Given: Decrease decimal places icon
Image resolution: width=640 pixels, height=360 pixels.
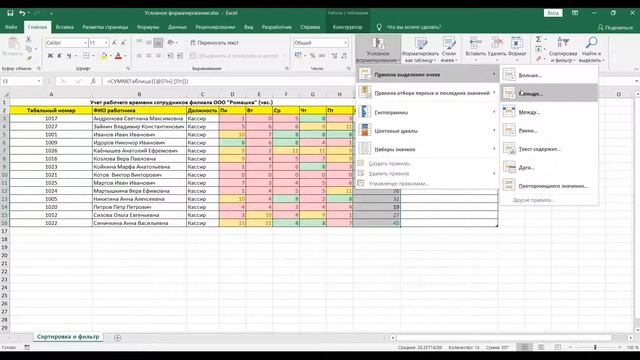Looking at the screenshot, I should tap(344, 56).
